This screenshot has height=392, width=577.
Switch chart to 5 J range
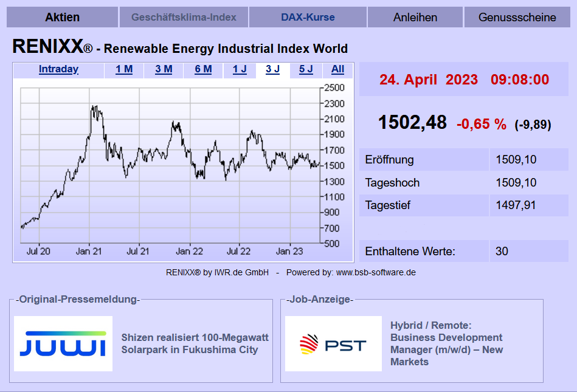[x=306, y=69]
